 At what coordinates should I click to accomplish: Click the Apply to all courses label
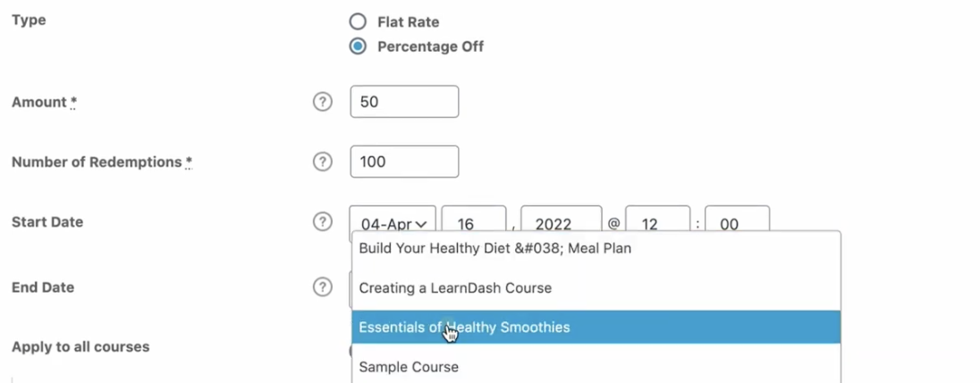point(80,346)
